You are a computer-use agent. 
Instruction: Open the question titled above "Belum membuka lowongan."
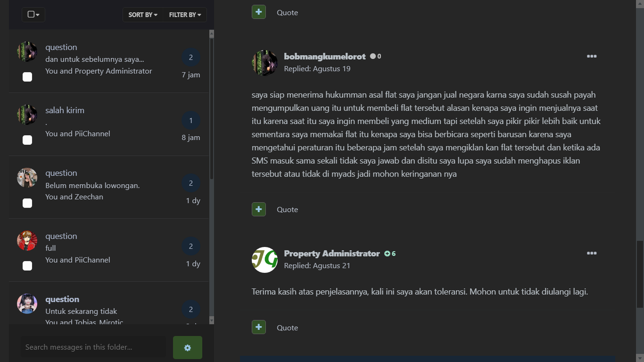pos(61,173)
